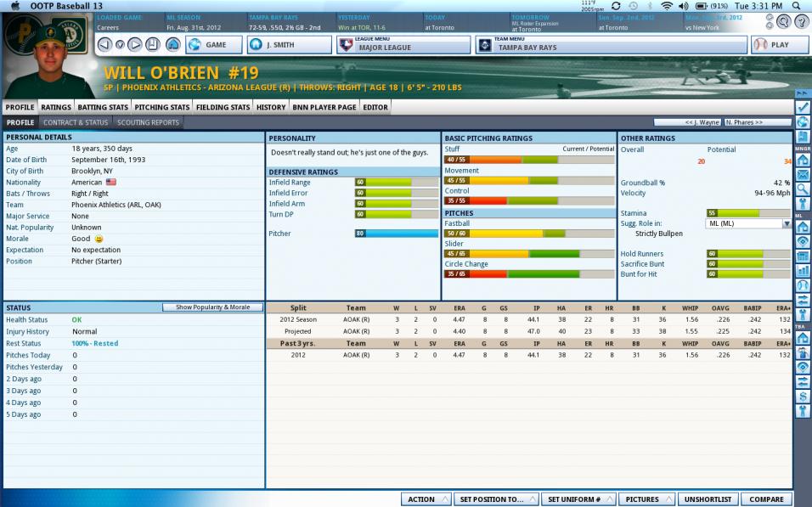Click the TBA section eye icon
Screen dimensions: 812x507
point(803,367)
